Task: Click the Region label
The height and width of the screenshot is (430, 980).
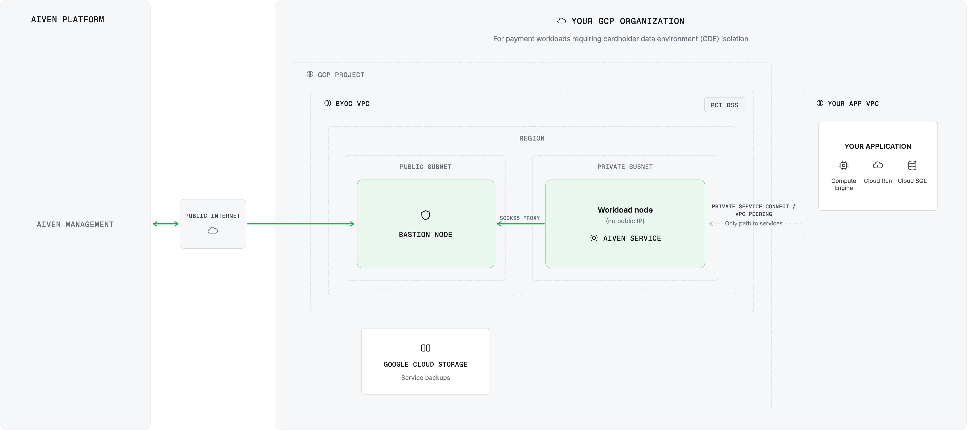Action: [531, 138]
